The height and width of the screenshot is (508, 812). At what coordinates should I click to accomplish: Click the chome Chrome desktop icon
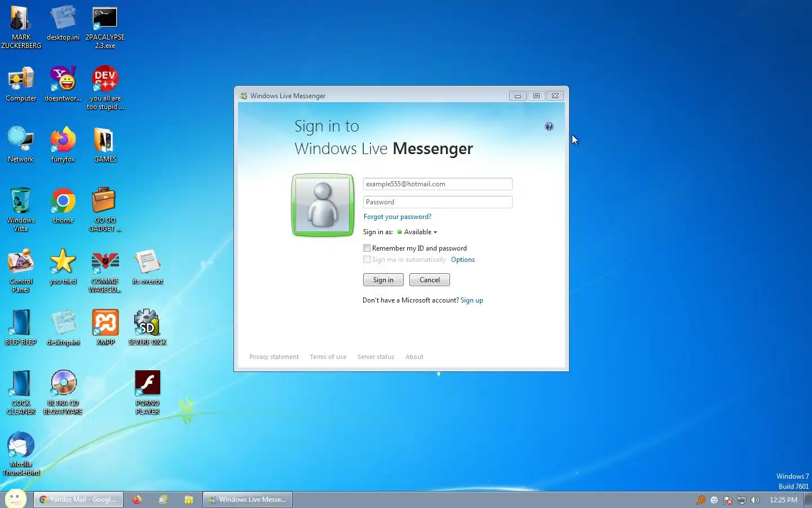click(63, 206)
